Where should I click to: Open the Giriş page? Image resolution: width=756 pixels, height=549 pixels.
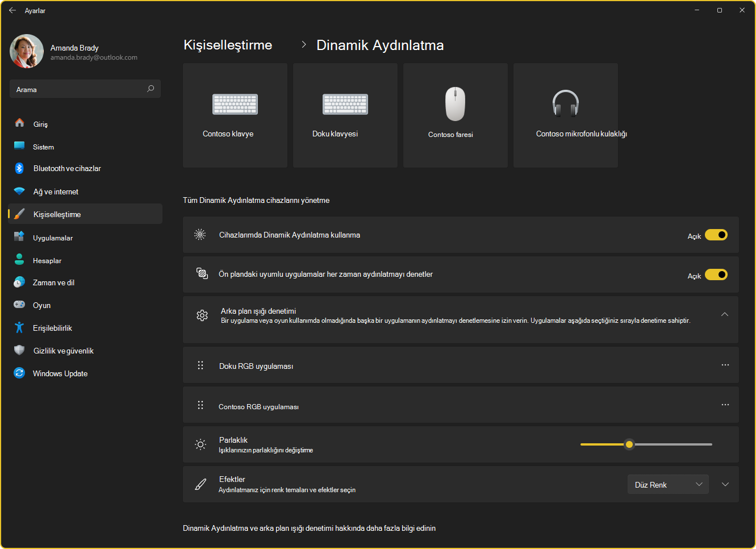pos(85,123)
